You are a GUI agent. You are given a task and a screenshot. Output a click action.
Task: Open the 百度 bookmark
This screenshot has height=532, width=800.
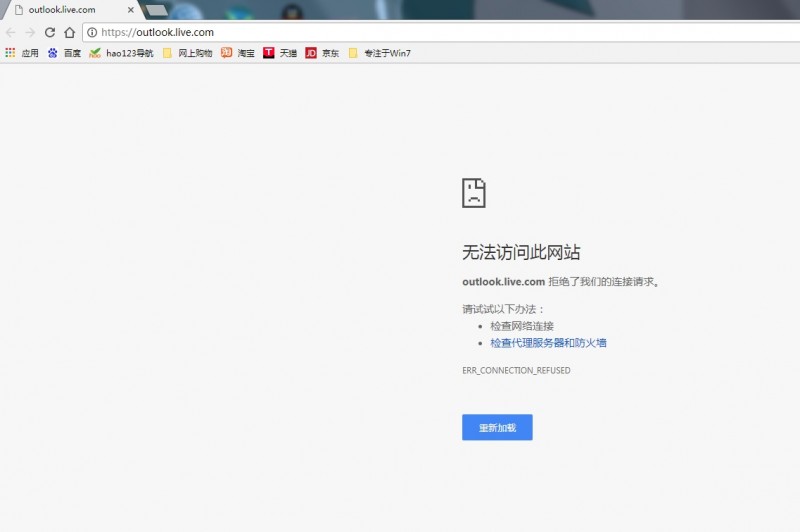point(64,53)
